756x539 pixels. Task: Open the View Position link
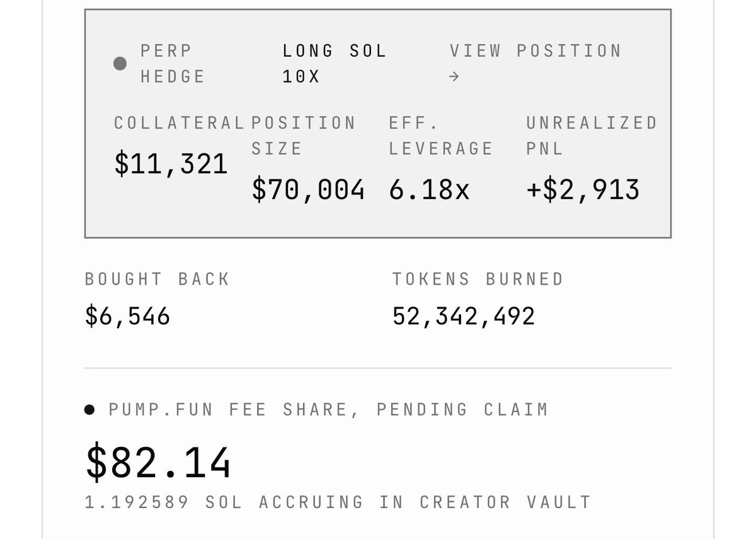535,63
